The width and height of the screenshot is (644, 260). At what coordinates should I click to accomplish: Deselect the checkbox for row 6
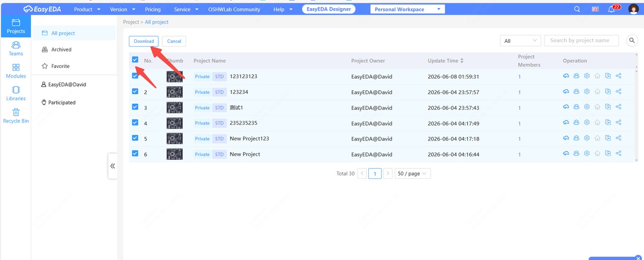(x=135, y=154)
